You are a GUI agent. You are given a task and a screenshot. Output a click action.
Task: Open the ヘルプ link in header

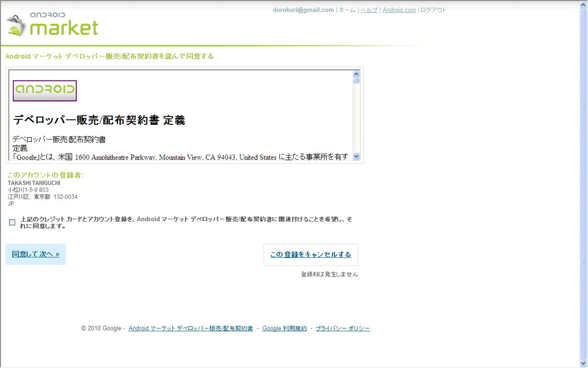[x=369, y=10]
